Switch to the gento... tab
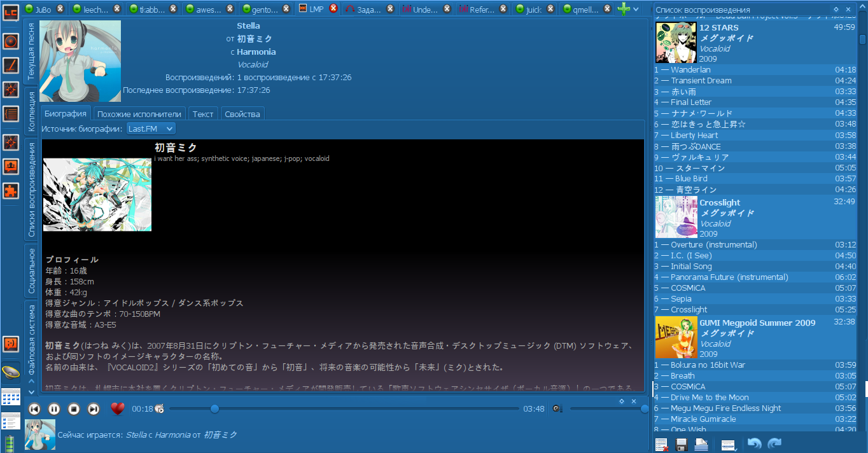Screen dimensions: 868x453 point(265,9)
